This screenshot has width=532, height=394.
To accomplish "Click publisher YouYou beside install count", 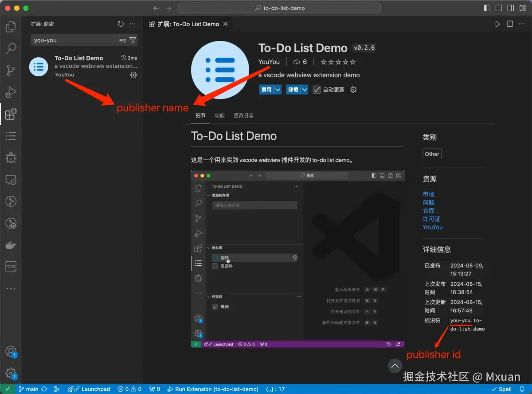I will point(269,62).
